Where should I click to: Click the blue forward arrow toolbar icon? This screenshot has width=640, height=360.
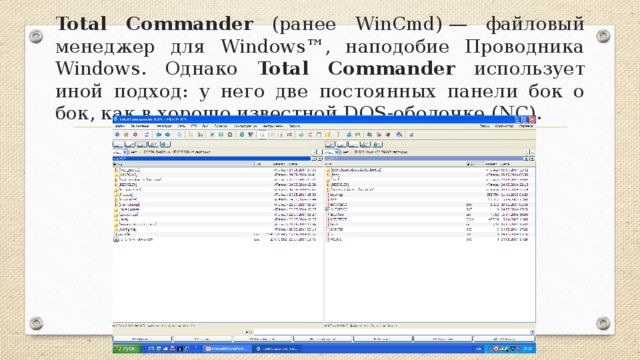pos(167,134)
